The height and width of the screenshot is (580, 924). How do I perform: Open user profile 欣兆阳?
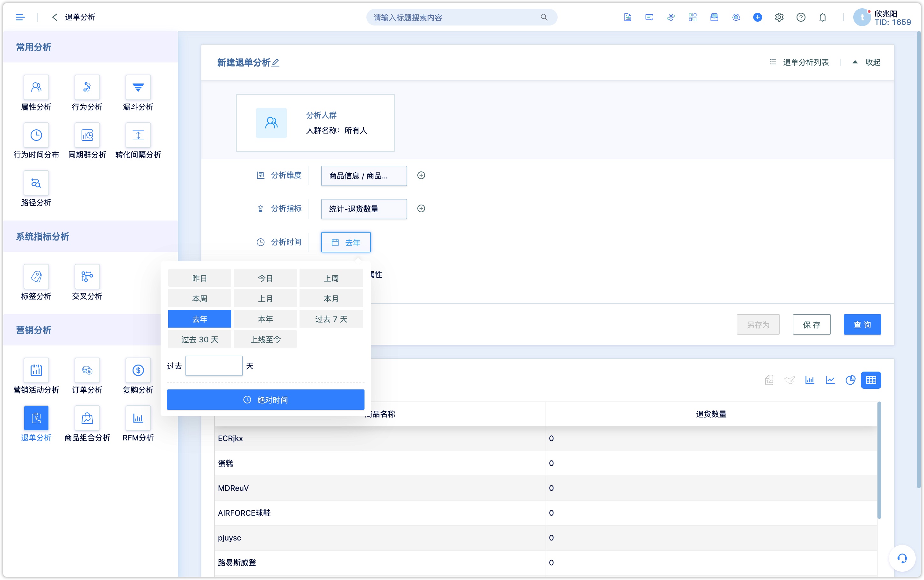(882, 17)
